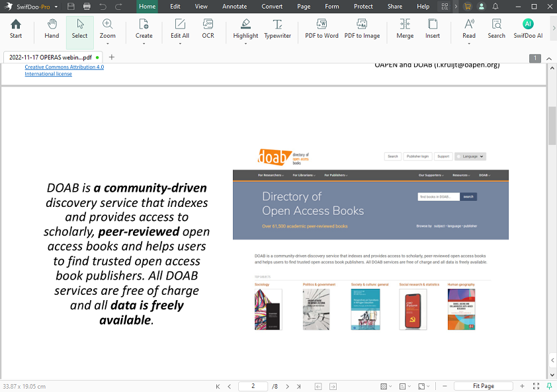
Task: Click the zoom out minus button
Action: 445,386
